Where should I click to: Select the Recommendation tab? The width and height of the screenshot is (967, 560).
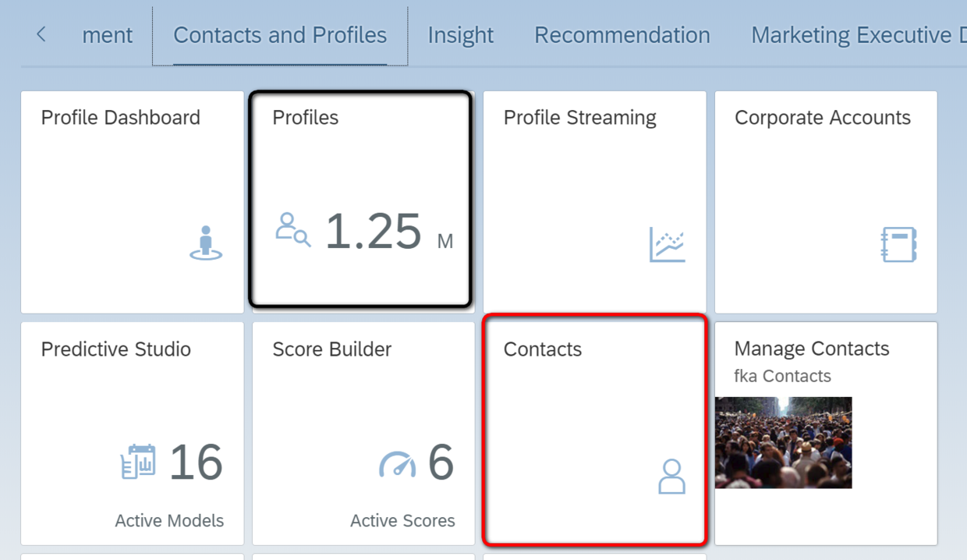[622, 36]
